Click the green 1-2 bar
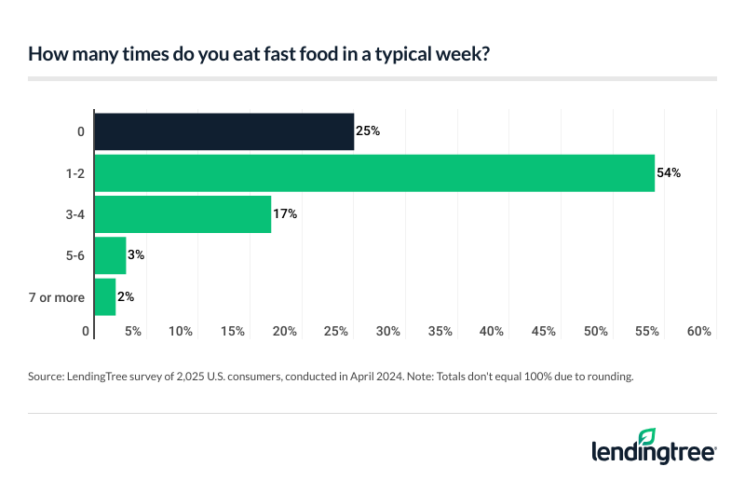This screenshot has height=480, width=745. (x=373, y=173)
